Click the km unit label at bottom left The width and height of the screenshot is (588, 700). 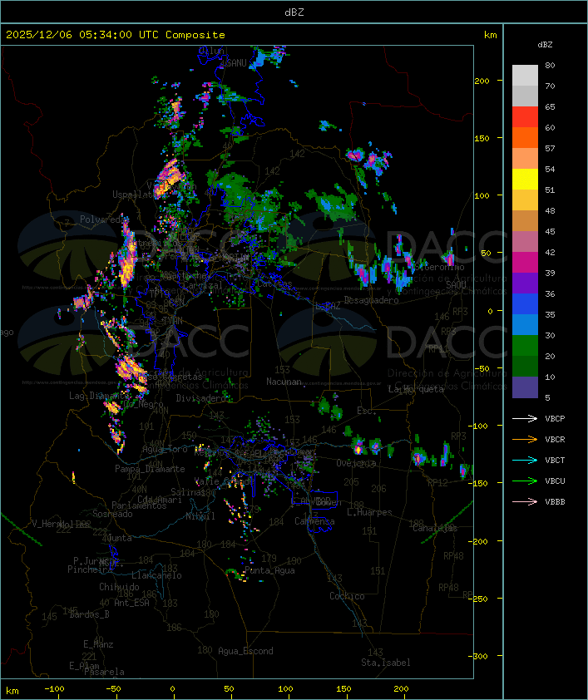[12, 691]
